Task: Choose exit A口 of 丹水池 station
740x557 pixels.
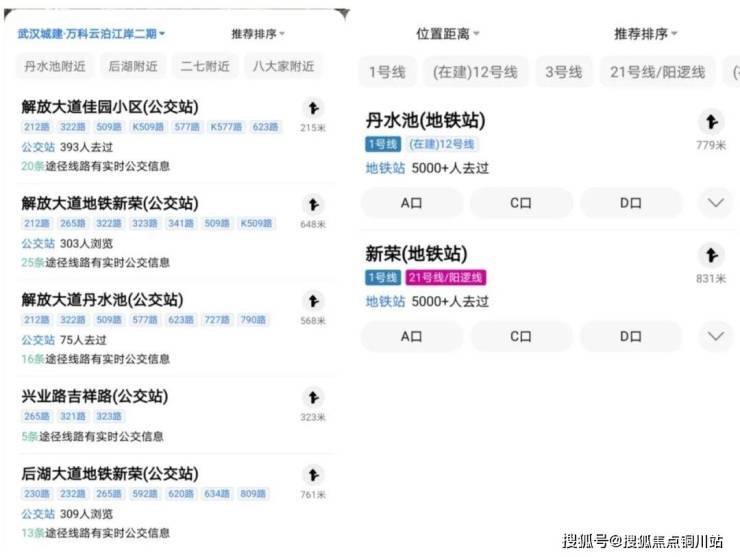Action: (411, 203)
